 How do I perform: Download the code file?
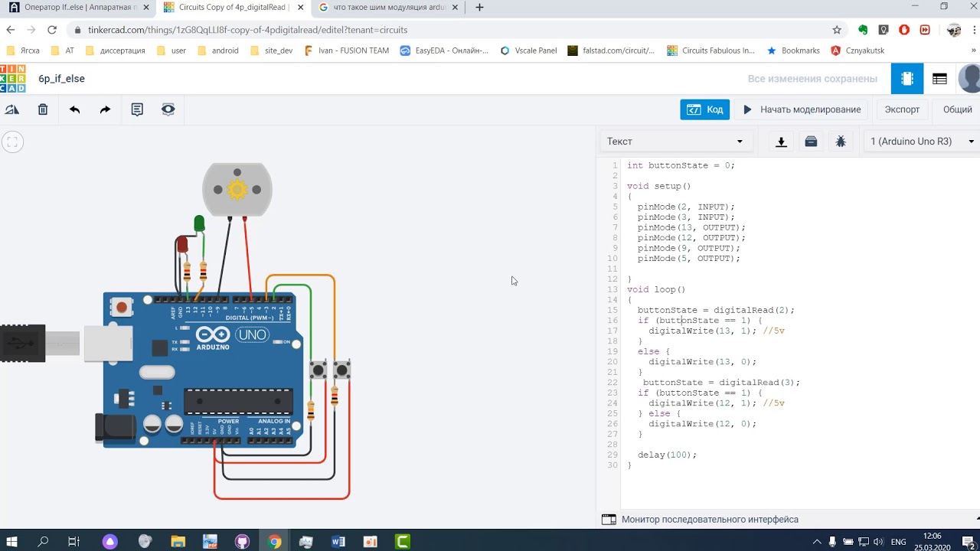pyautogui.click(x=781, y=142)
